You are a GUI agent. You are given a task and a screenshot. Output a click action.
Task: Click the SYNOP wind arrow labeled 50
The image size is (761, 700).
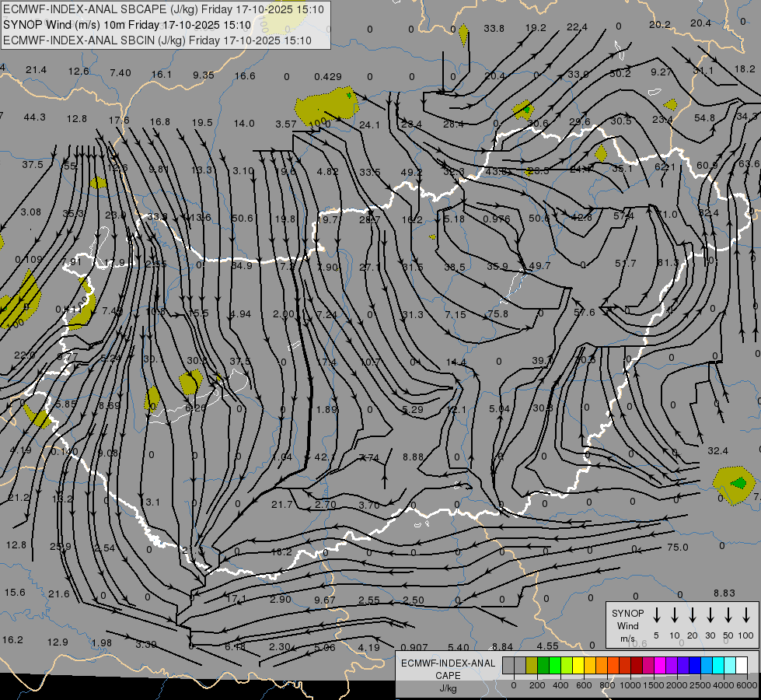pos(728,615)
